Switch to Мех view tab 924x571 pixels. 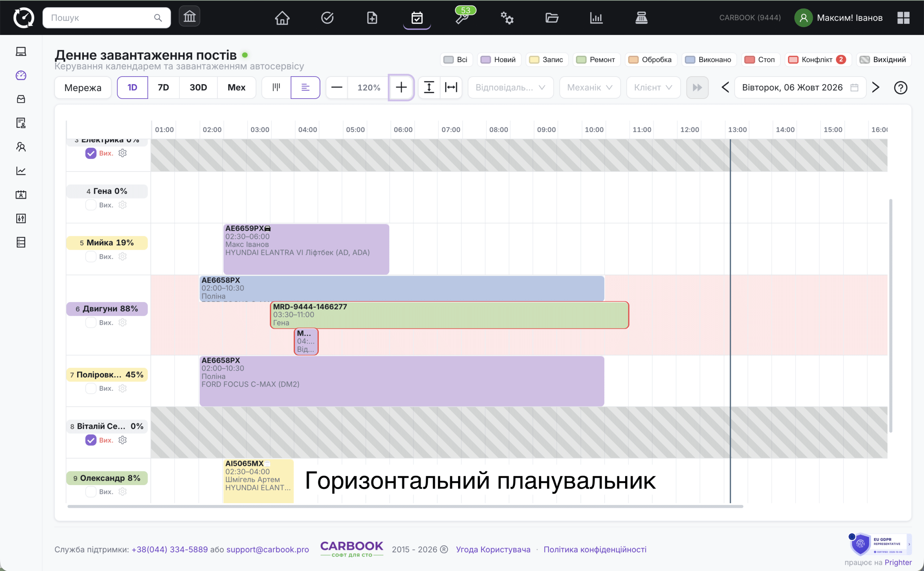236,88
